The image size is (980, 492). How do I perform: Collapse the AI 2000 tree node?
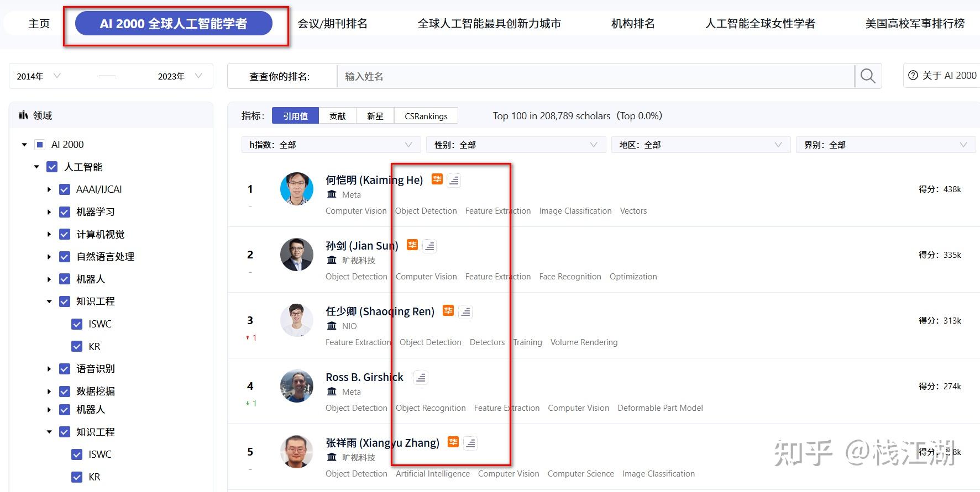click(x=24, y=145)
